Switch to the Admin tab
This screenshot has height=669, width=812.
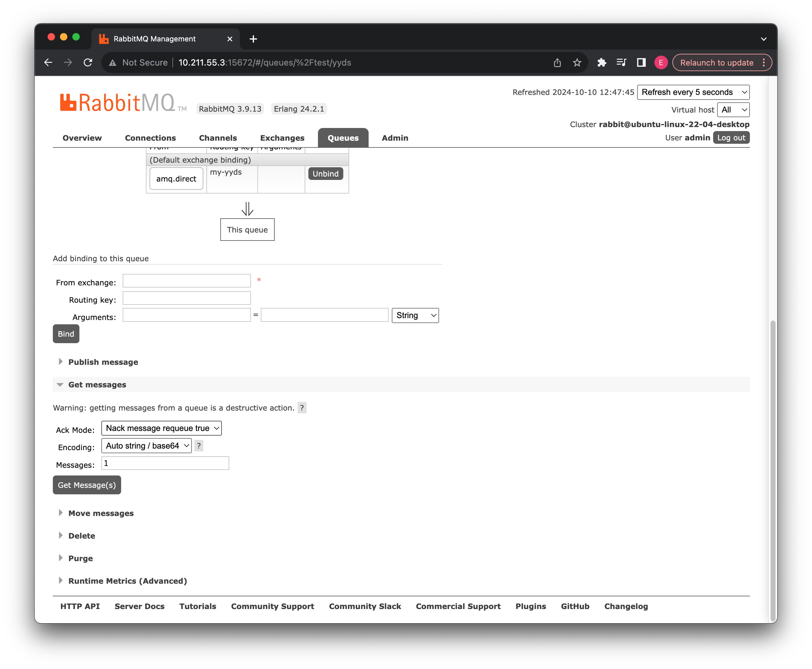point(395,138)
